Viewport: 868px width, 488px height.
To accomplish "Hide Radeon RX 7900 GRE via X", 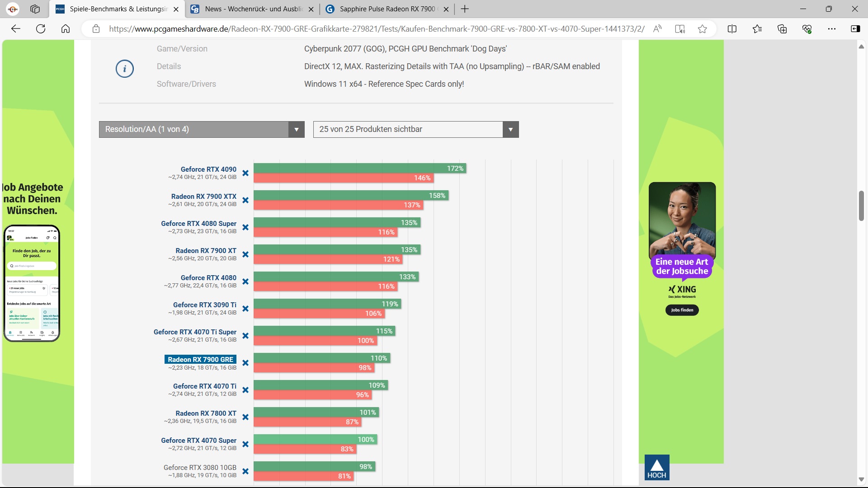I will coord(245,363).
